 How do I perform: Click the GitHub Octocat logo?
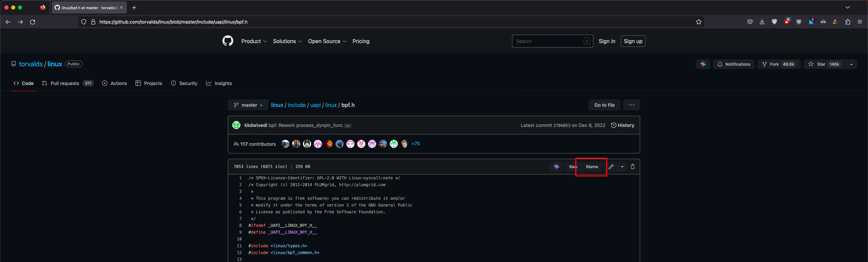pyautogui.click(x=228, y=41)
